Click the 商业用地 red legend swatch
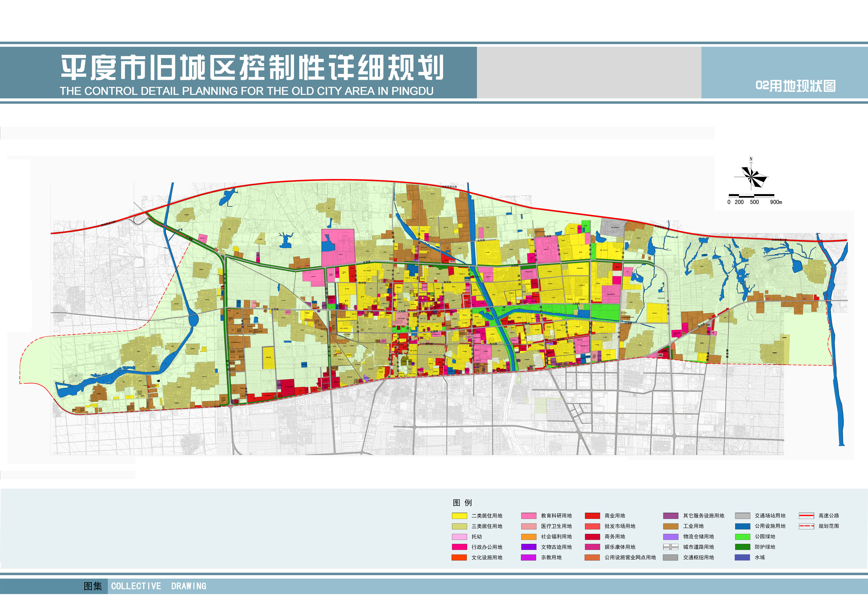 click(x=592, y=516)
